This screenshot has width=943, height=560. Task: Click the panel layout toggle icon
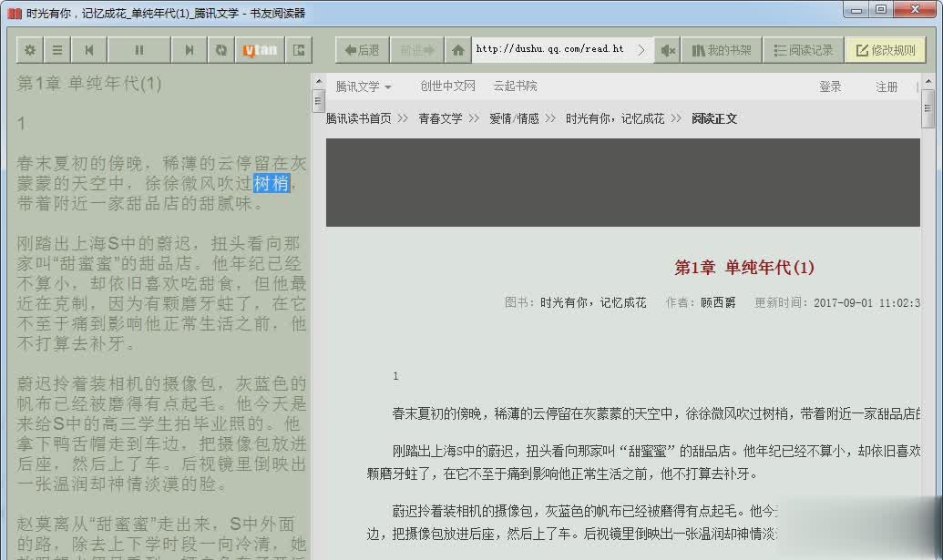(299, 50)
